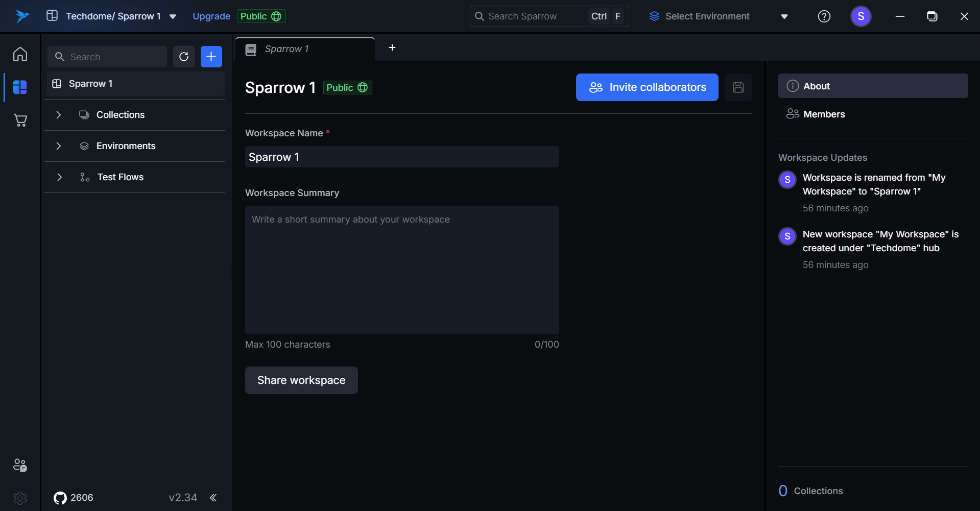Screen dimensions: 980x511
Task: Open the settings gear icon
Action: [20, 498]
